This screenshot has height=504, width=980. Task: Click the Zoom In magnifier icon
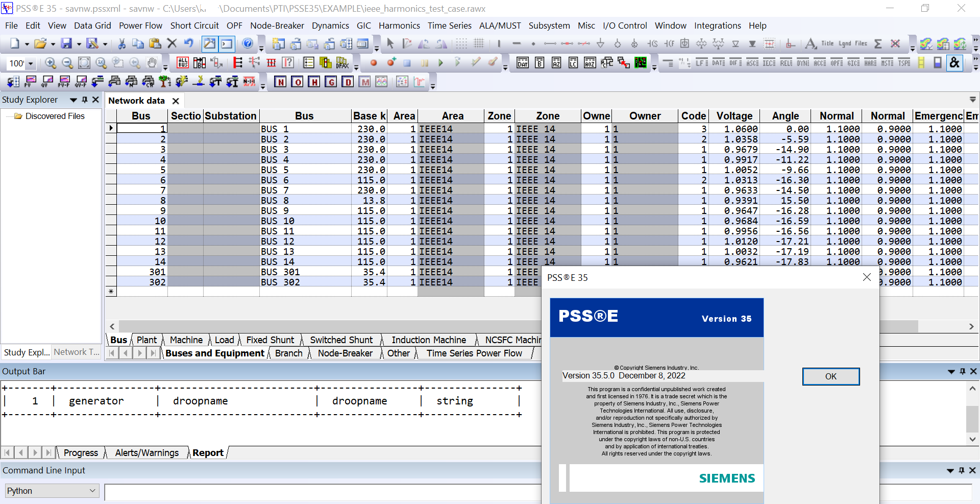click(x=51, y=63)
